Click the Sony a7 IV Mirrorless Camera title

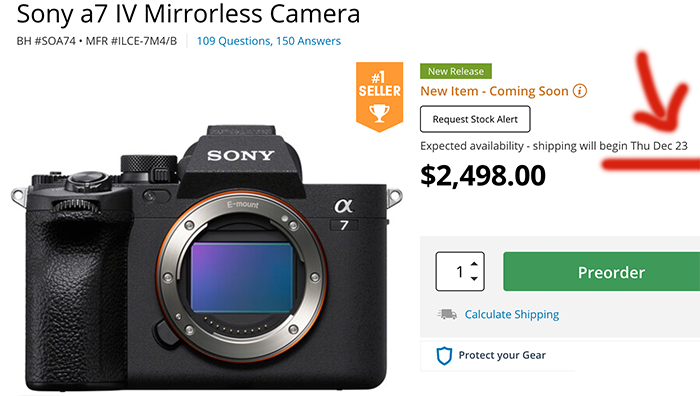(x=188, y=14)
